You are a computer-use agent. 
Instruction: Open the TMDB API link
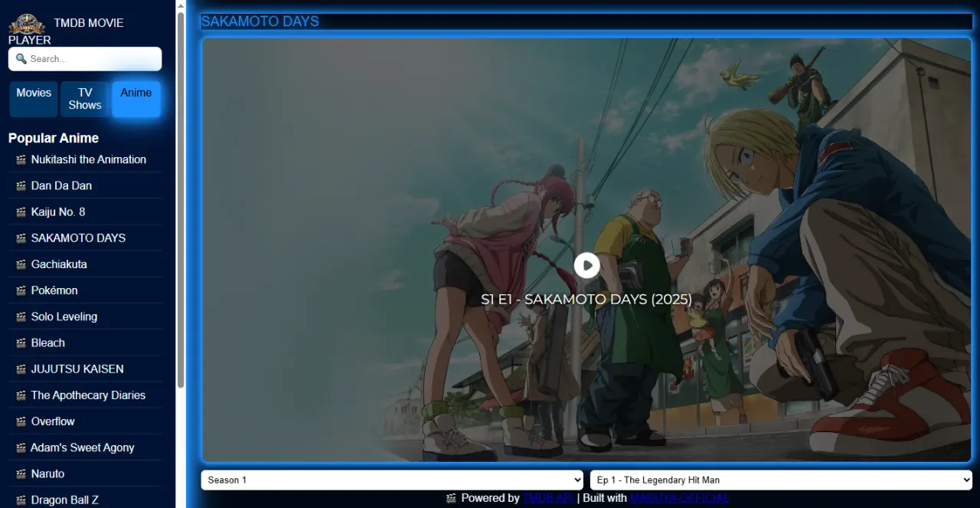(548, 498)
